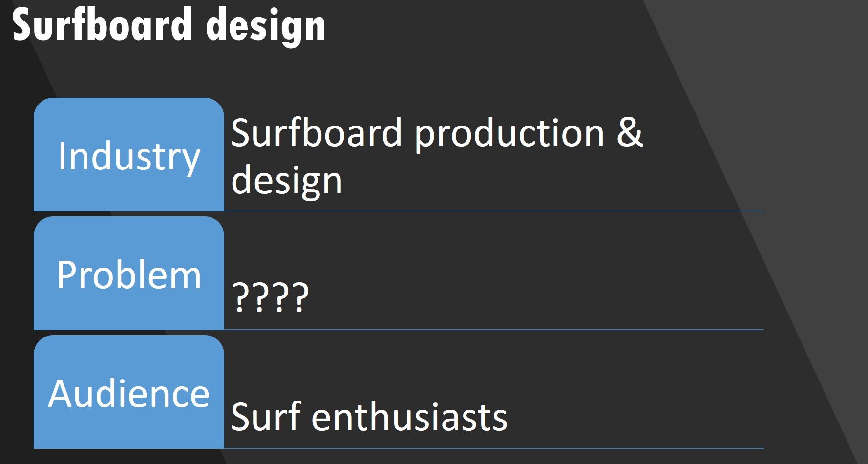Click the 'Surfboard design' slide title

(x=169, y=25)
